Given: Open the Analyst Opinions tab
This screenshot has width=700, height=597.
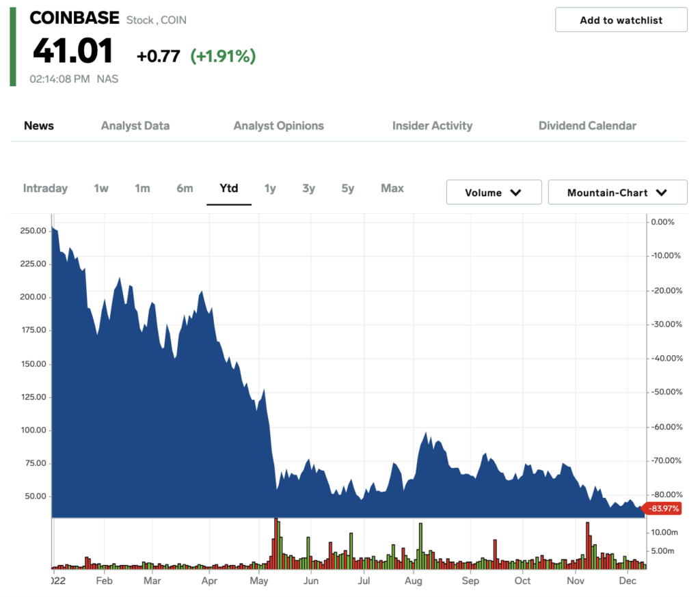Looking at the screenshot, I should point(279,126).
